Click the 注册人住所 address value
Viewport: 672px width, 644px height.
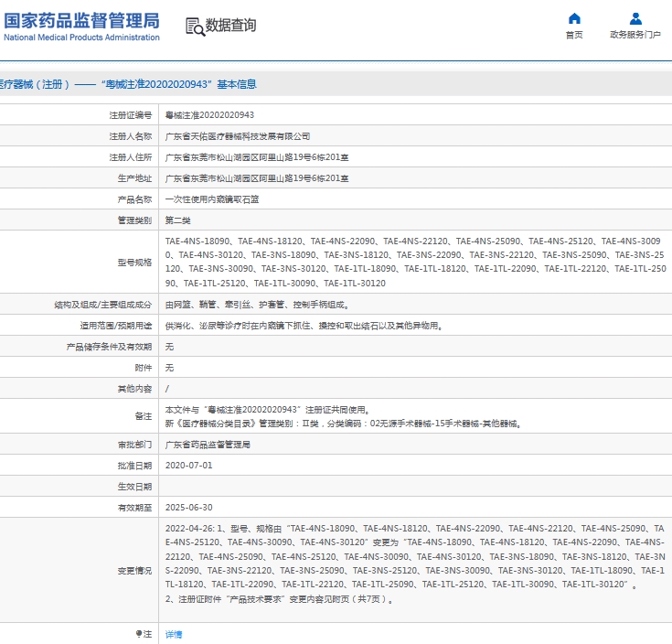tap(257, 157)
